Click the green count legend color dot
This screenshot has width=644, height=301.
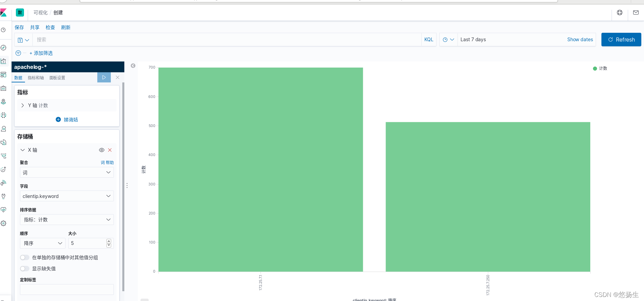pos(595,69)
